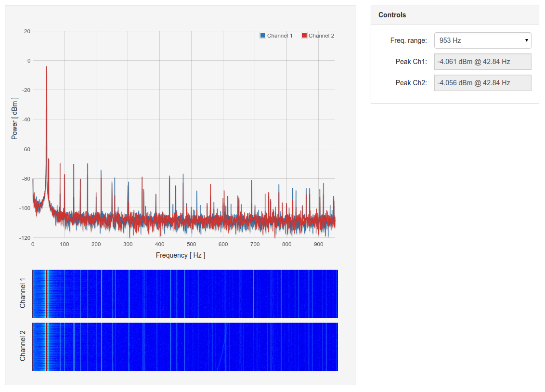
Task: Click the Freq. range label text
Action: 408,40
